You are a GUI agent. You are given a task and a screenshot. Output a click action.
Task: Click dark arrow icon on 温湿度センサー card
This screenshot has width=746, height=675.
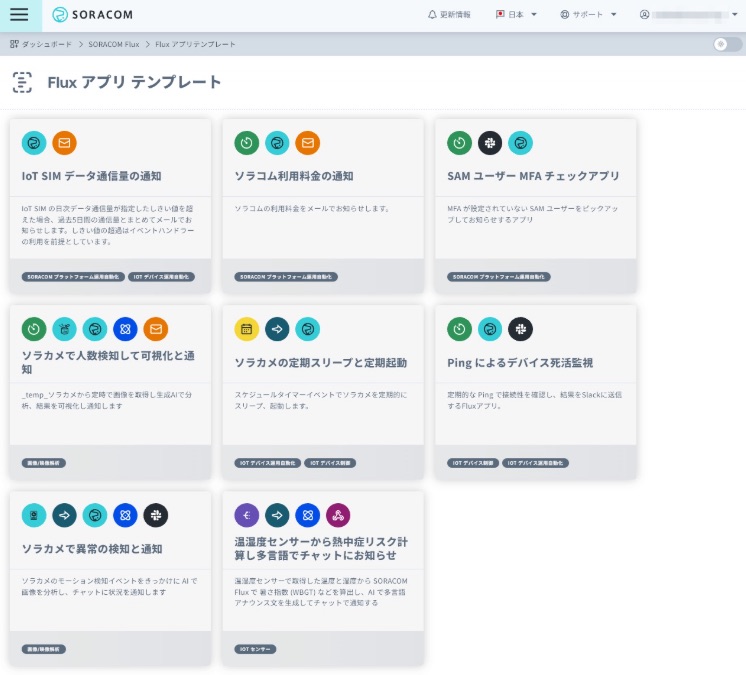277,515
